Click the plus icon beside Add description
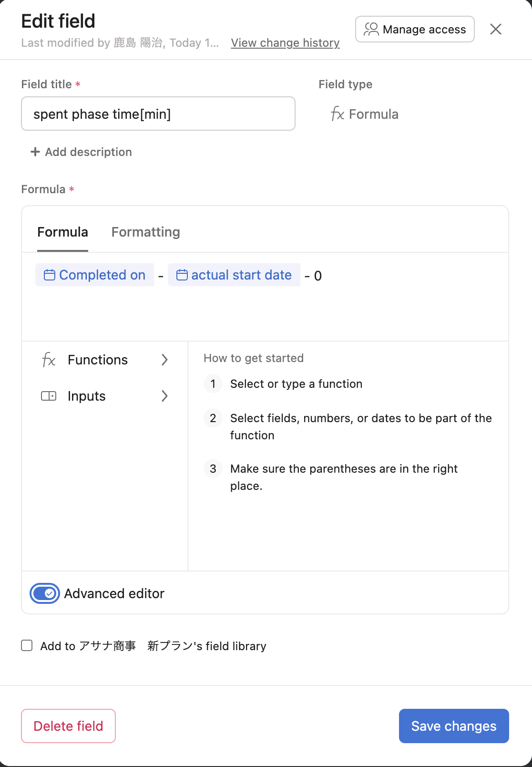 pyautogui.click(x=35, y=152)
